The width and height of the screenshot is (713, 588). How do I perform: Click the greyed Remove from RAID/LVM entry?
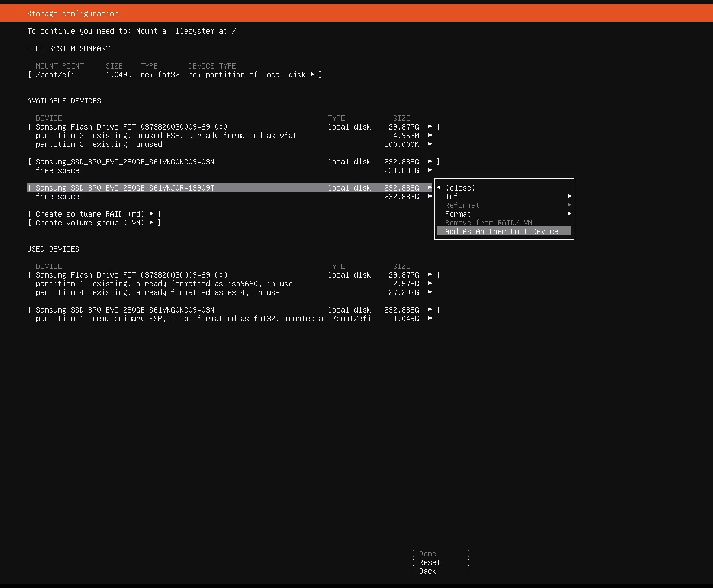tap(504, 223)
